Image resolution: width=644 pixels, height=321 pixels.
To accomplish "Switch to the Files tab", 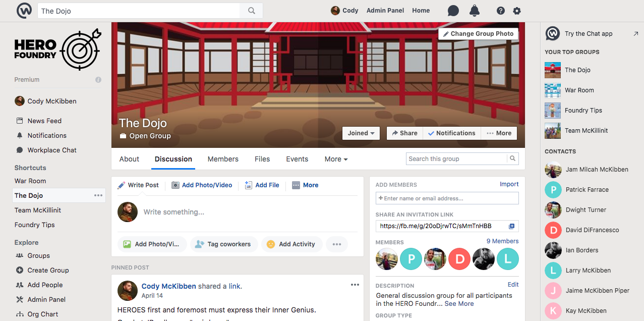I will pyautogui.click(x=262, y=159).
